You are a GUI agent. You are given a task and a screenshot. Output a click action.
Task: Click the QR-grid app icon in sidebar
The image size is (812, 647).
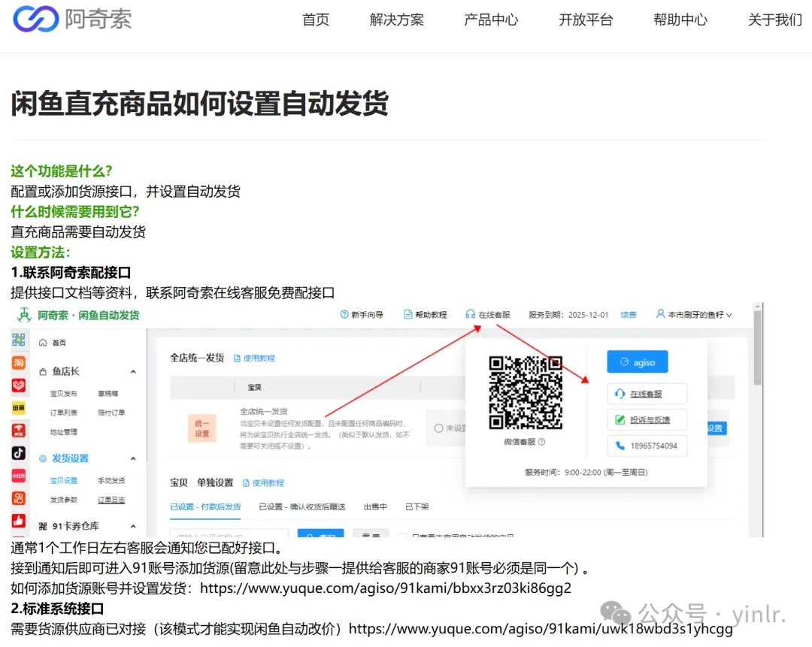pyautogui.click(x=19, y=340)
